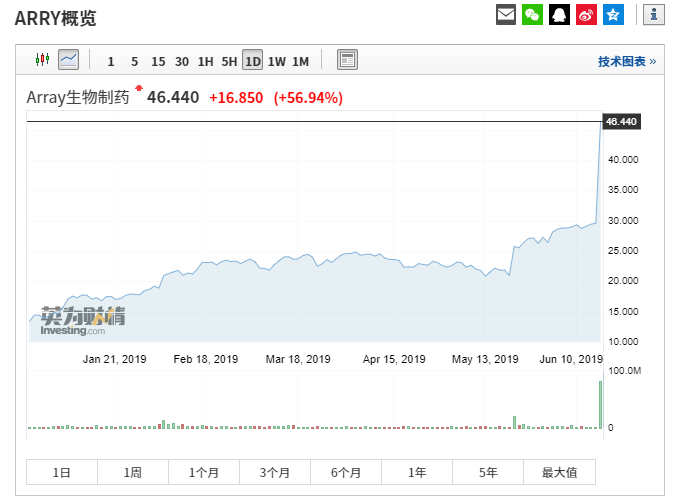
Task: Share to QQ penguin icon
Action: pyautogui.click(x=559, y=15)
